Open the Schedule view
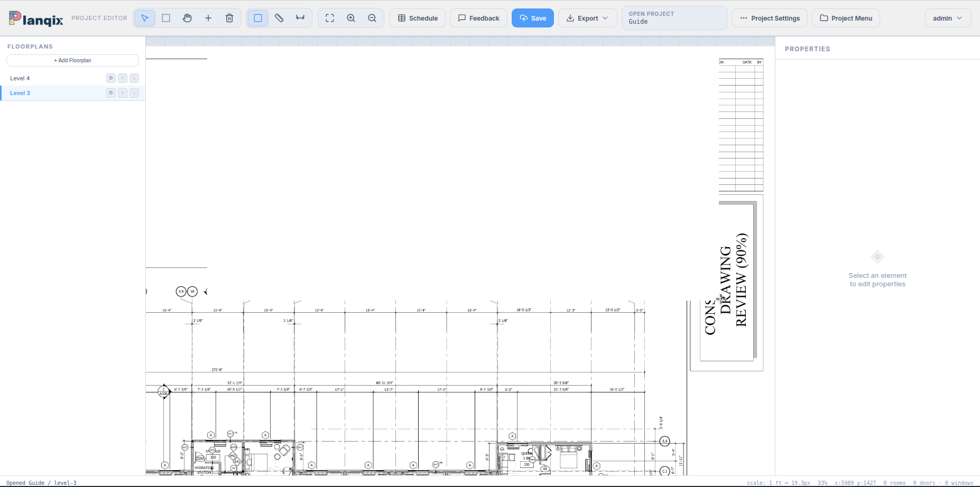The height and width of the screenshot is (487, 980). coord(418,18)
